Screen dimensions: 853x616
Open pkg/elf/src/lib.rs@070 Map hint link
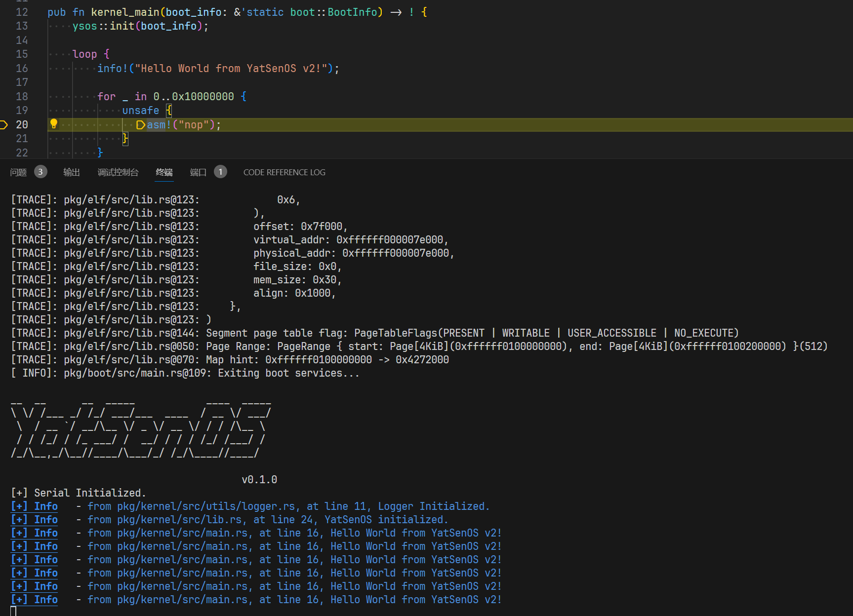(x=131, y=360)
